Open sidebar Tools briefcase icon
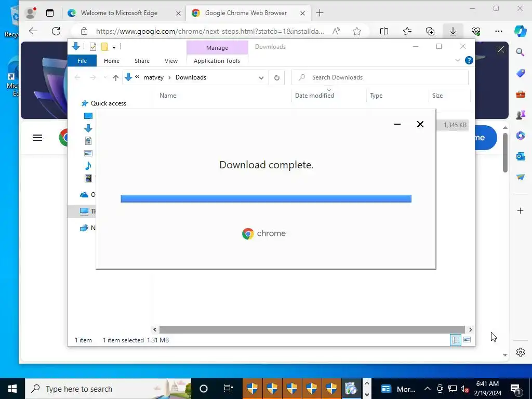532x399 pixels. [520, 94]
